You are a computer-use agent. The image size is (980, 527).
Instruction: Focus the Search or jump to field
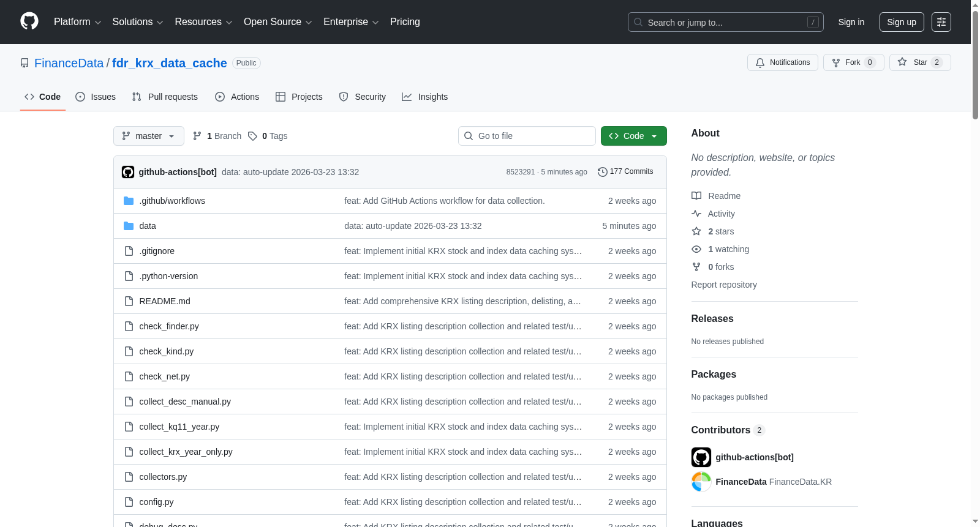coord(726,22)
